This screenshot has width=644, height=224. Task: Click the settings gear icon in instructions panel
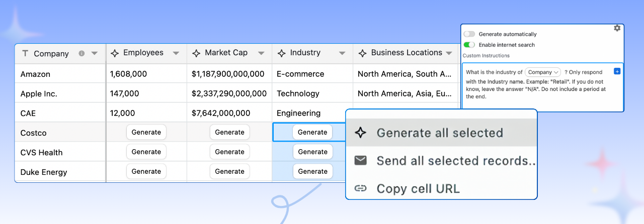617,29
